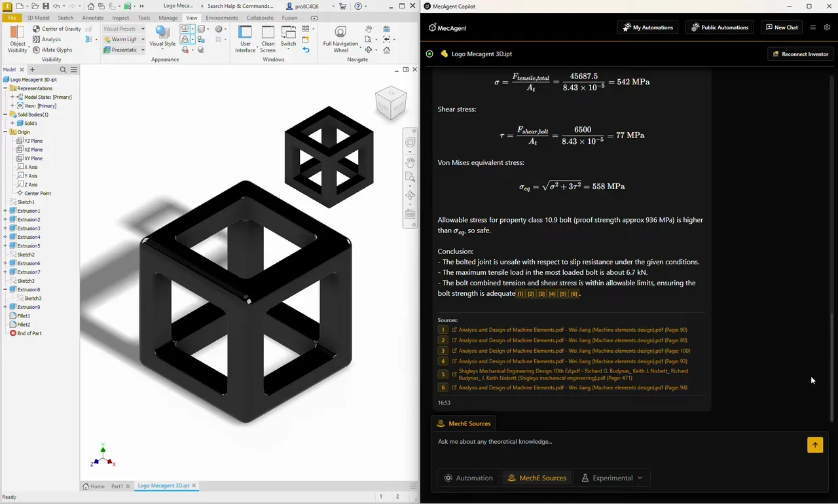
Task: Toggle iMate Glyphs visibility
Action: [x=52, y=50]
